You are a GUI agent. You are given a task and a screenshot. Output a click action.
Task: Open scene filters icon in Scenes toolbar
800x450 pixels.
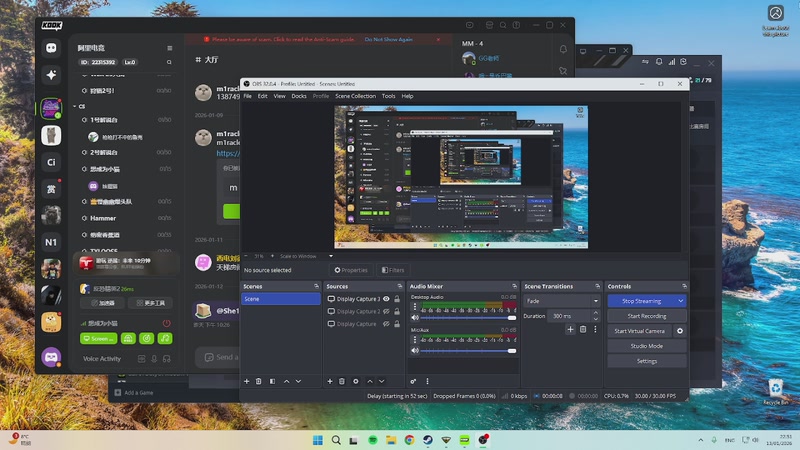(x=272, y=381)
